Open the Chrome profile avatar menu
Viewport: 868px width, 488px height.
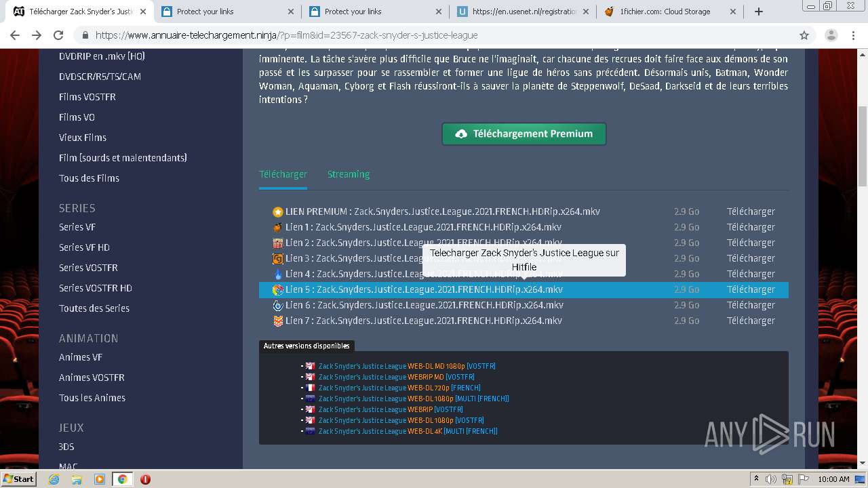point(831,35)
